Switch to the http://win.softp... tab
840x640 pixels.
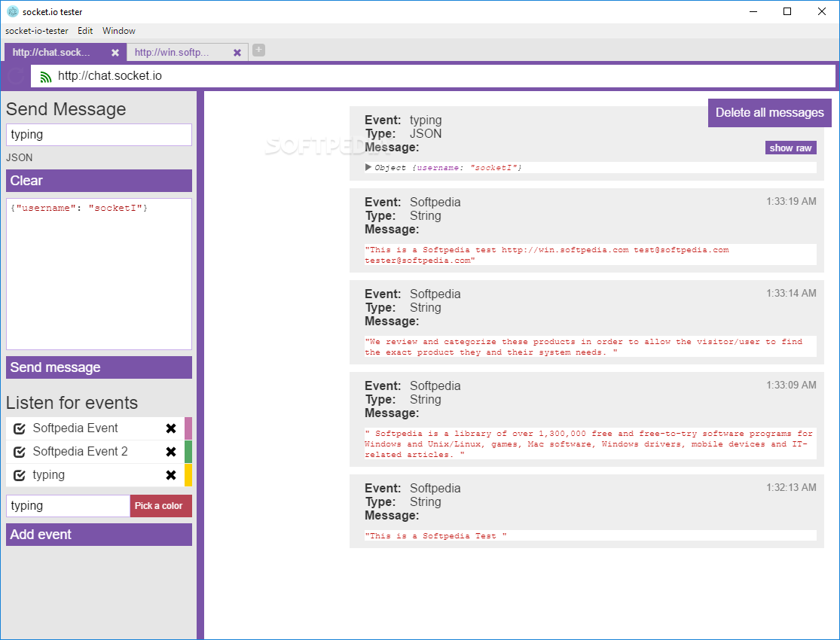click(x=188, y=52)
